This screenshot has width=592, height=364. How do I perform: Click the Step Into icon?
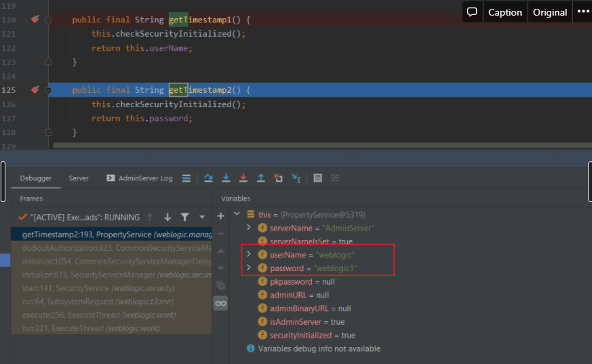(x=226, y=178)
